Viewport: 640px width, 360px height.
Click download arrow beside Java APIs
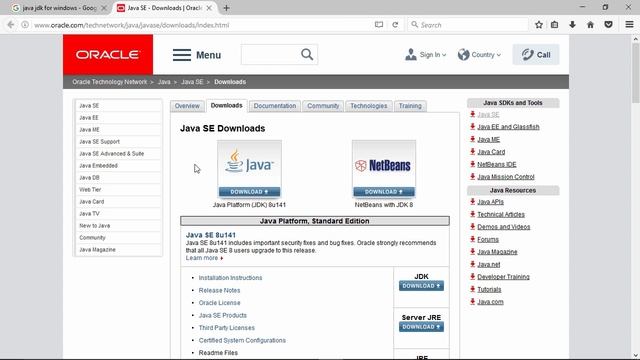[472, 202]
